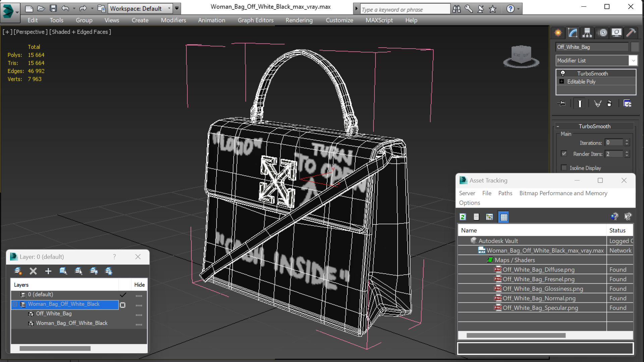This screenshot has height=362, width=644.
Task: Click the Pin Stack icon
Action: pyautogui.click(x=561, y=103)
